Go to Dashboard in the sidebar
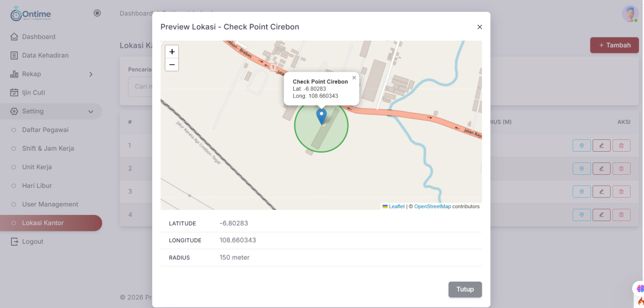644x308 pixels. [x=39, y=37]
